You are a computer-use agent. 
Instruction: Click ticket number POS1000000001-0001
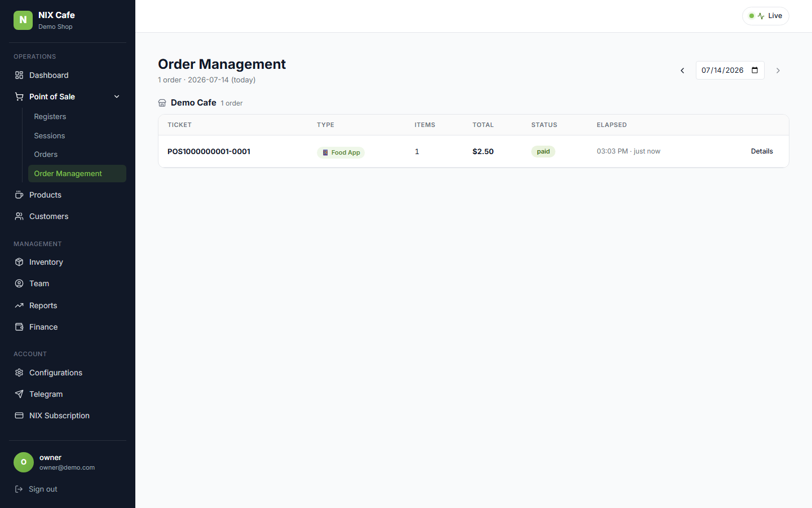209,151
